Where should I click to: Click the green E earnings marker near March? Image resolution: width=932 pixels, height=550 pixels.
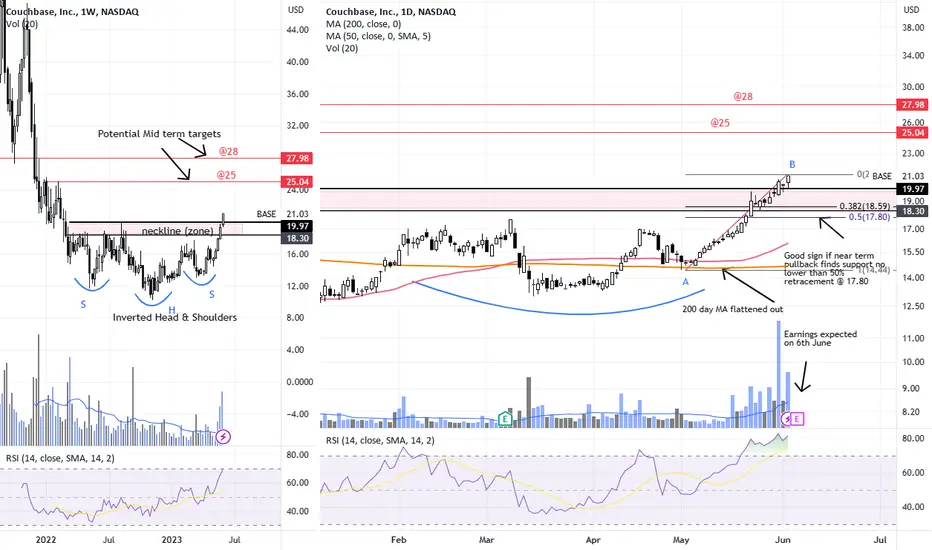point(505,419)
